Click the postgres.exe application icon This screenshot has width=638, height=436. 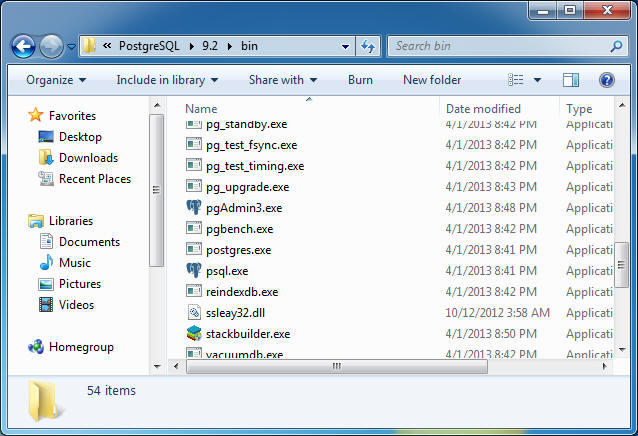194,249
